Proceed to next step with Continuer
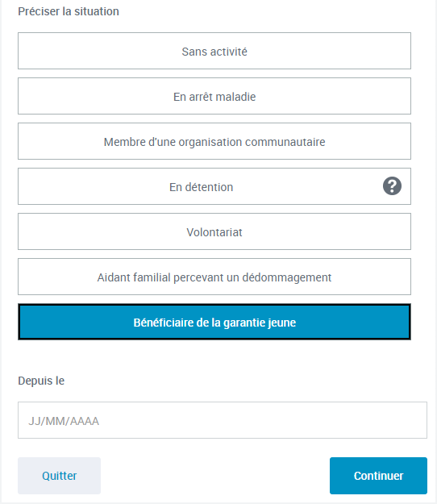 378,476
